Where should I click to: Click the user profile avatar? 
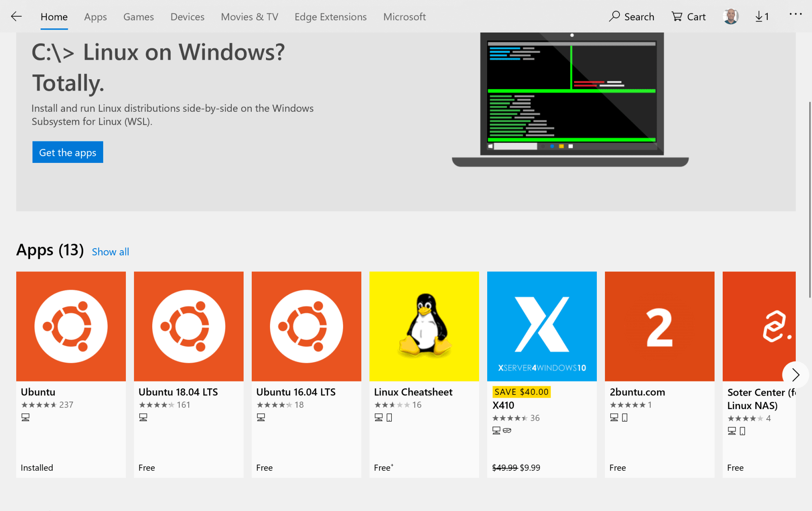pyautogui.click(x=730, y=17)
